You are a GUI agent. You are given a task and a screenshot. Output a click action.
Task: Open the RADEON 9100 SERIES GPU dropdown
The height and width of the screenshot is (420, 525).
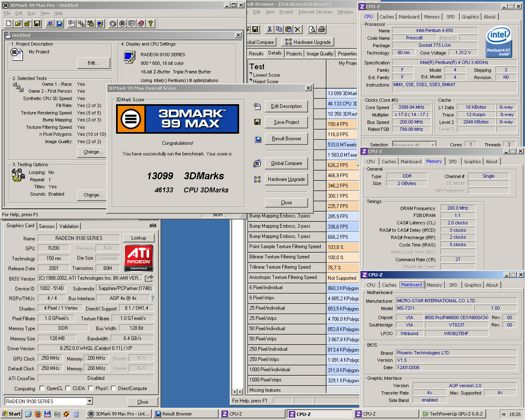click(x=90, y=401)
